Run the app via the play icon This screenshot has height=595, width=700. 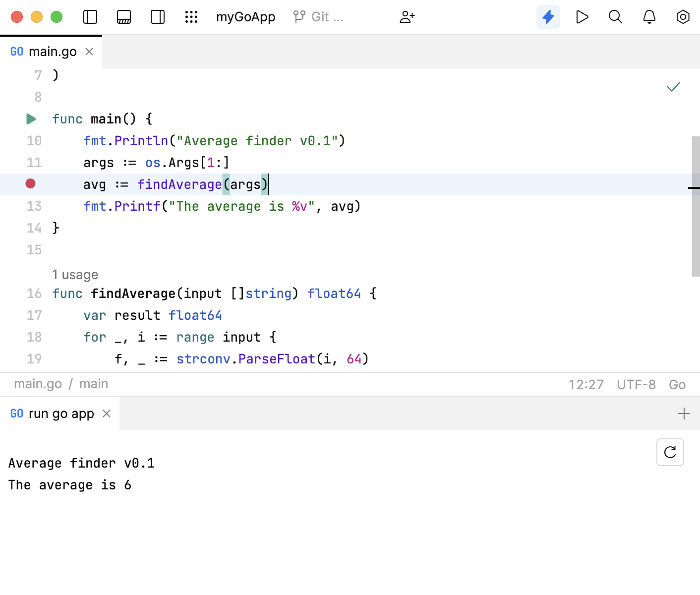pyautogui.click(x=582, y=16)
